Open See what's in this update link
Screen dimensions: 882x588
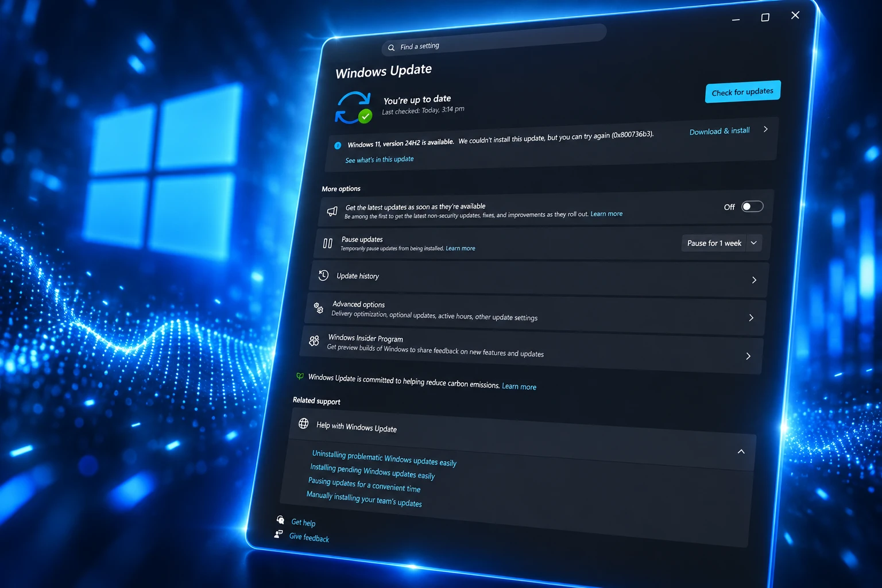(379, 160)
